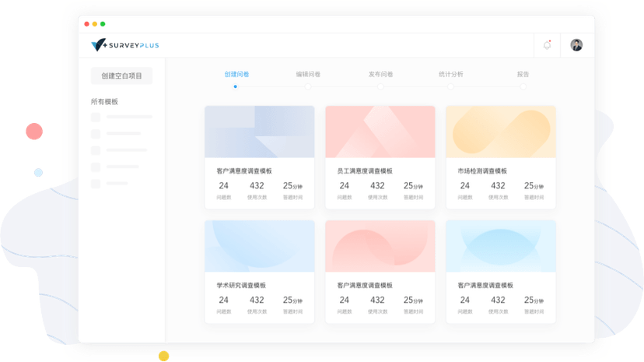
Task: Select the 25分钟 答题时间 value in 市场检测调查模板
Action: point(534,186)
